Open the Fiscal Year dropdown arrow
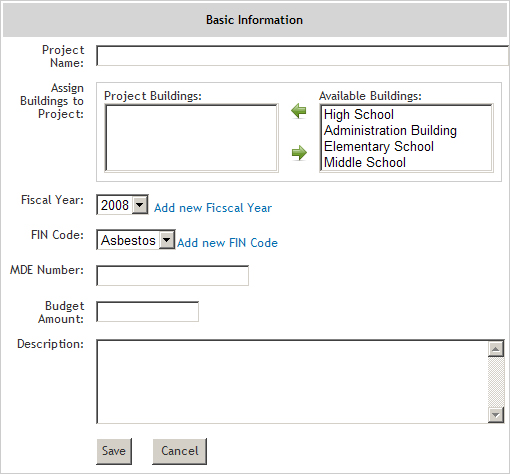The width and height of the screenshot is (510, 474). (140, 205)
